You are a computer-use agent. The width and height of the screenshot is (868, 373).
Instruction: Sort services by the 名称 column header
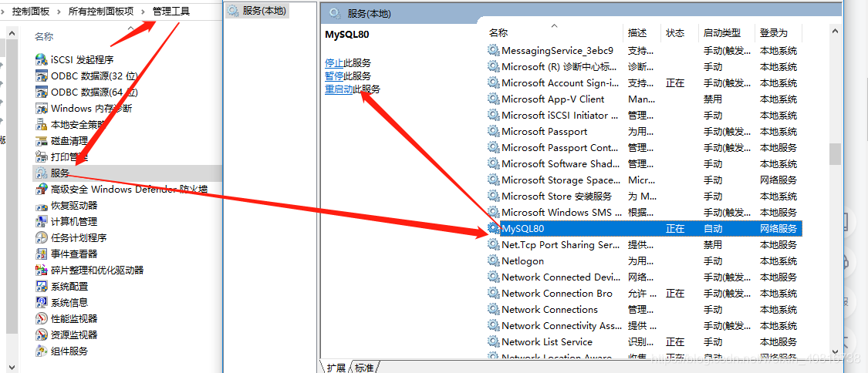[x=554, y=32]
